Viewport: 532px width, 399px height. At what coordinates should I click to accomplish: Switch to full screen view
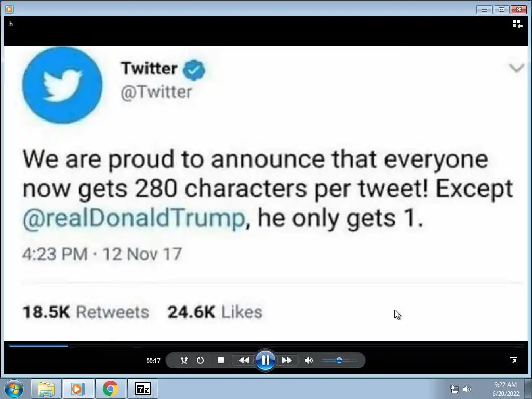pyautogui.click(x=513, y=361)
